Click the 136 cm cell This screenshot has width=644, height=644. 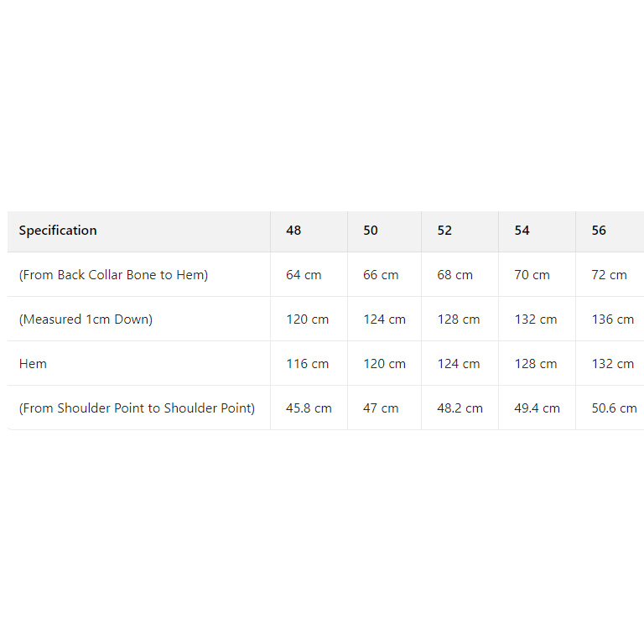tap(613, 319)
